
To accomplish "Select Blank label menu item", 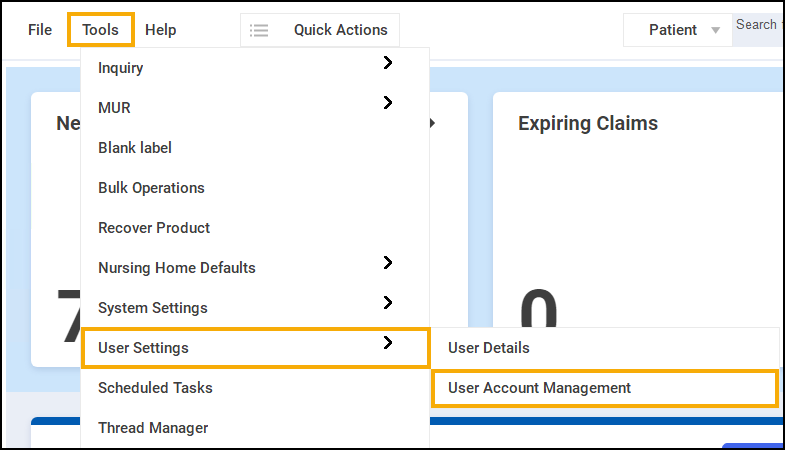I will (135, 148).
